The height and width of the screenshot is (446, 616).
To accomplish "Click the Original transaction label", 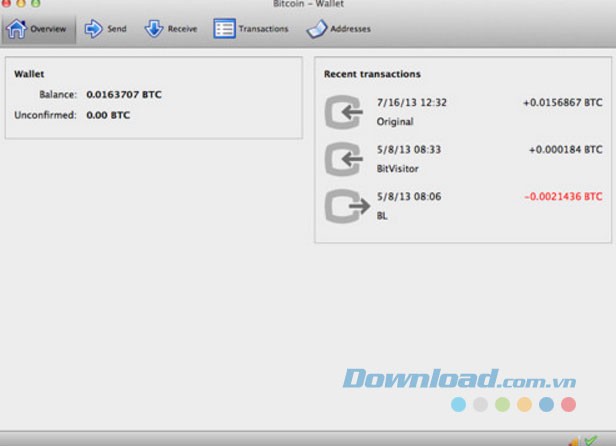I will (x=395, y=122).
